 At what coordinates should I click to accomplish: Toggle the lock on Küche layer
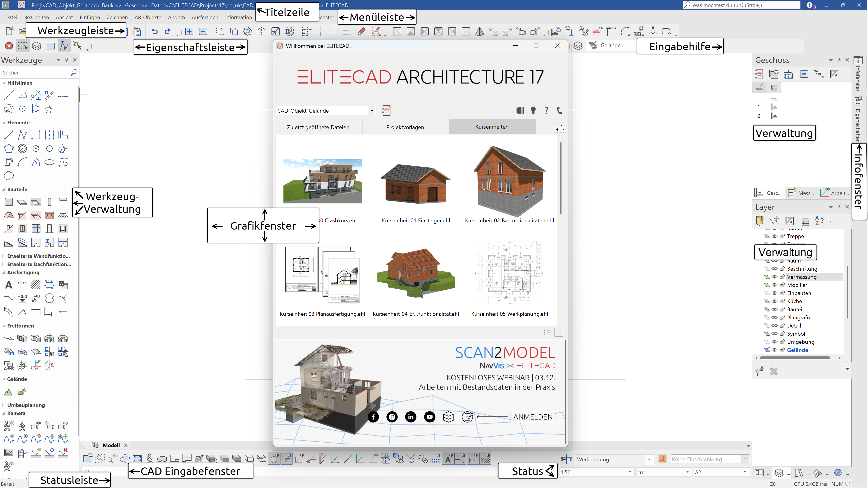tap(782, 301)
